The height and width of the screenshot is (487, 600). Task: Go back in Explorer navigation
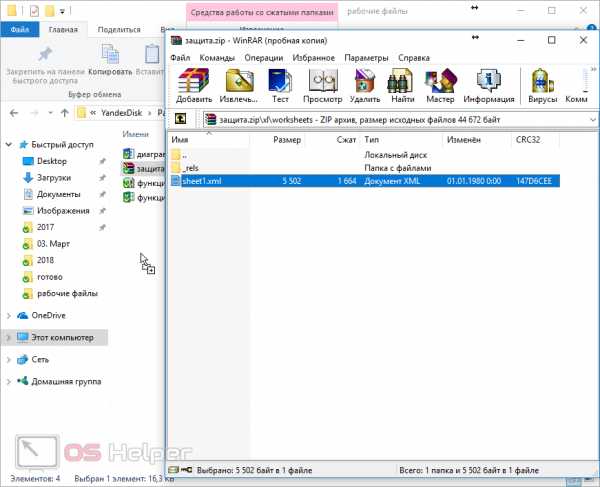[x=14, y=113]
